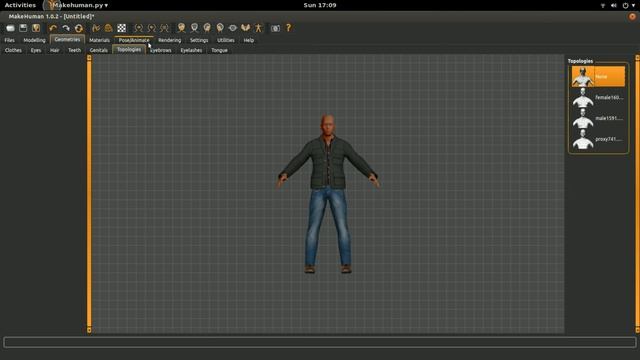This screenshot has width=640, height=360.
Task: Toggle the checkerboard background icon
Action: (122, 28)
